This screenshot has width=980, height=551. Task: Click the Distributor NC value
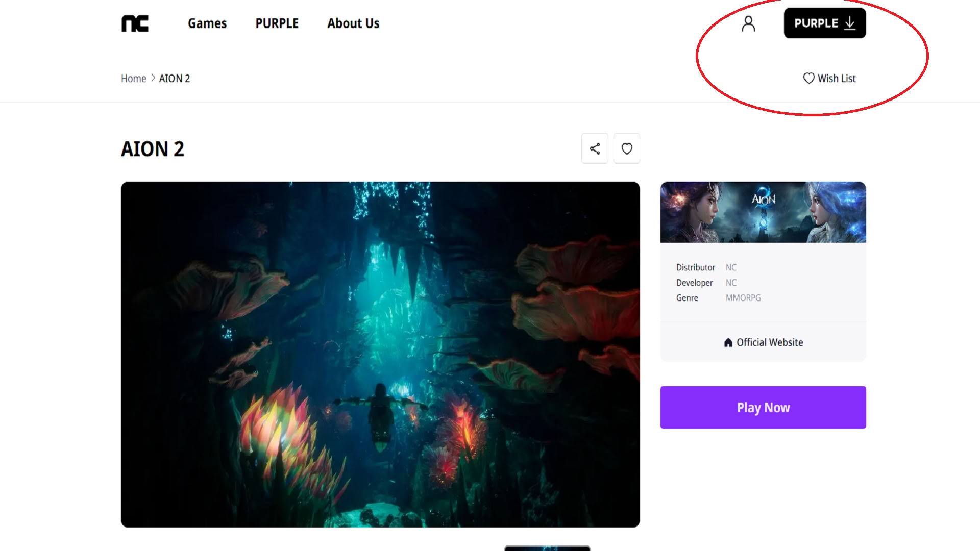click(x=731, y=267)
